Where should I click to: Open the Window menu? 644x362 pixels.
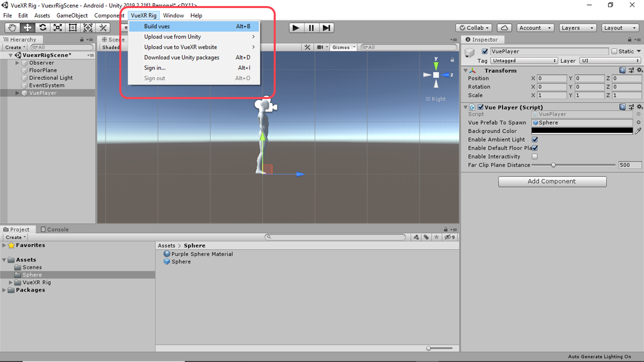click(173, 16)
